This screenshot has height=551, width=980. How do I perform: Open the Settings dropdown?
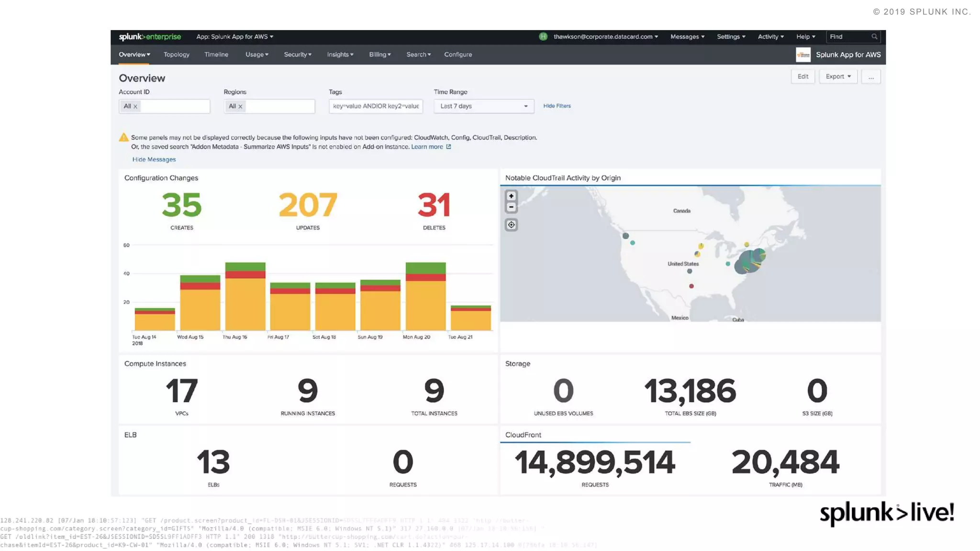click(x=731, y=37)
